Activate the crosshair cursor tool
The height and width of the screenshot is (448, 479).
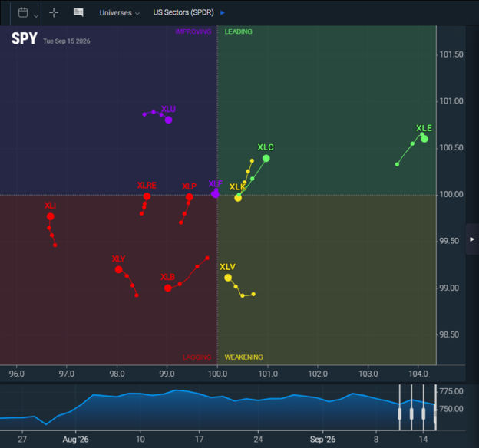54,12
